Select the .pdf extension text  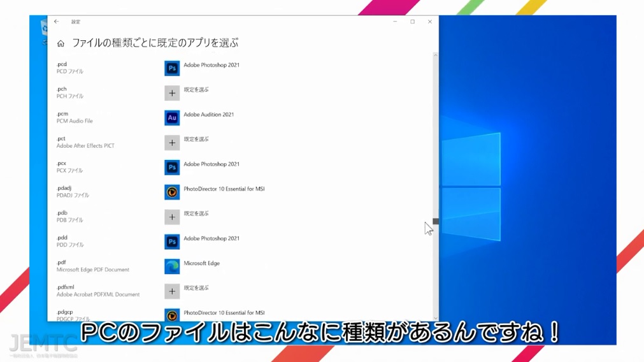click(x=61, y=262)
